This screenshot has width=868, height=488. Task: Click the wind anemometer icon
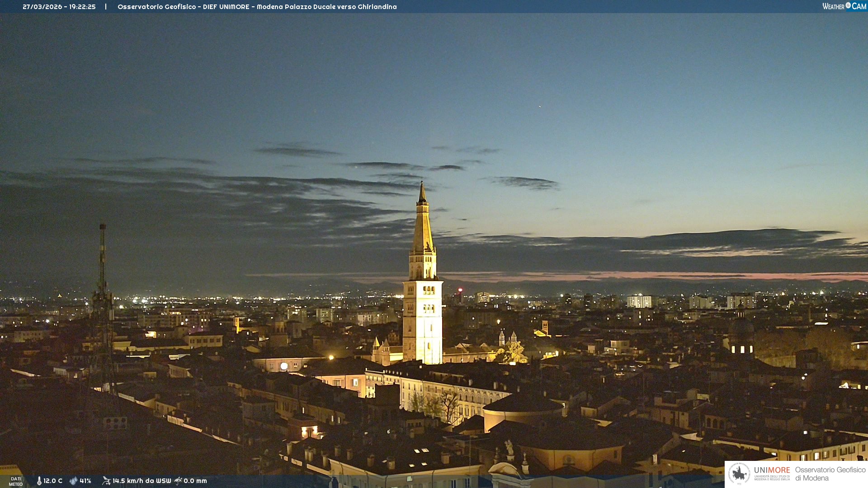(x=106, y=480)
